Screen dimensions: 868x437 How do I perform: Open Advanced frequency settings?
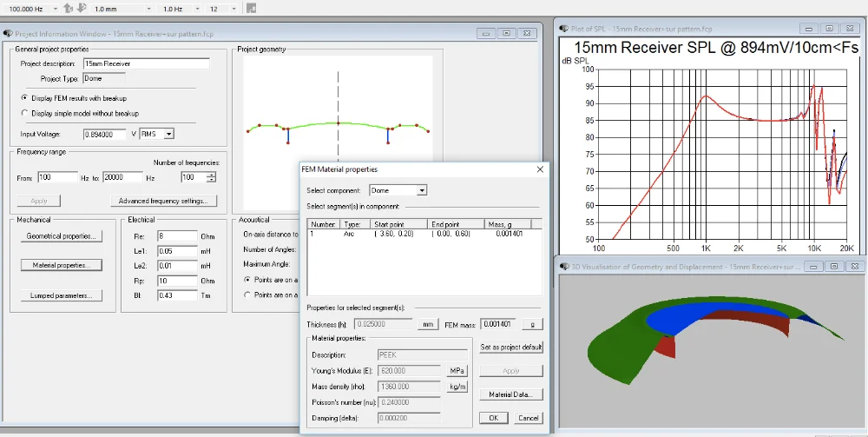[163, 201]
